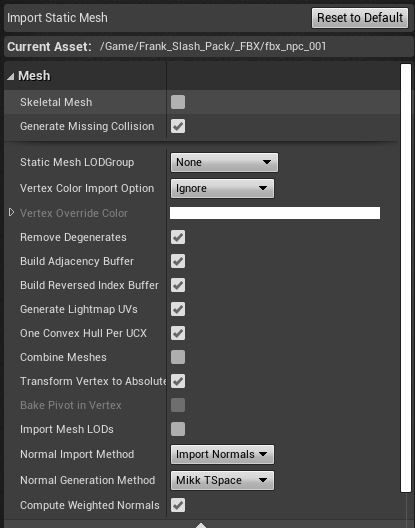
Task: Toggle Build Reversed Index Buffer checkbox
Action: pos(178,285)
